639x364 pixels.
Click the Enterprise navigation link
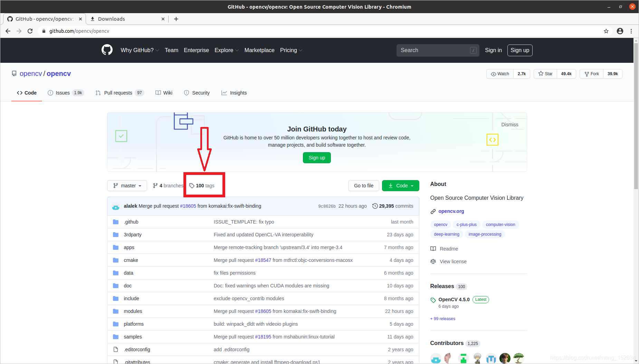point(196,50)
